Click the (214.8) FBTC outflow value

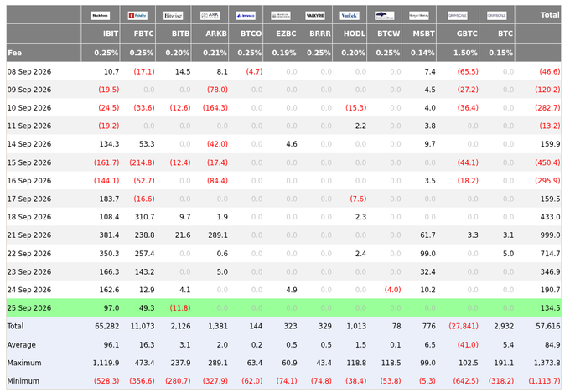point(142,162)
